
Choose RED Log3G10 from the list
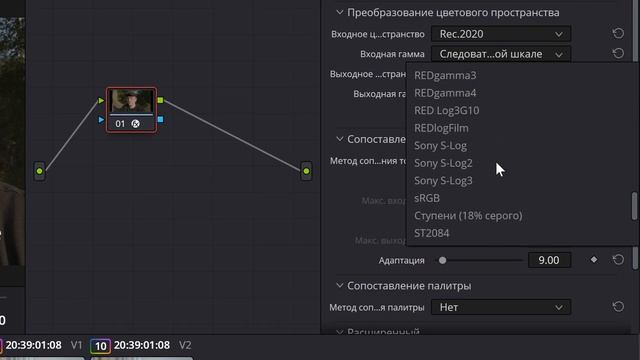[x=447, y=111]
